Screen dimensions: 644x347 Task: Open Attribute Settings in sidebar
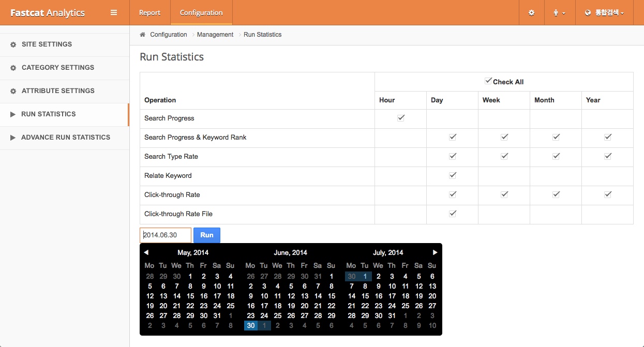pyautogui.click(x=64, y=91)
